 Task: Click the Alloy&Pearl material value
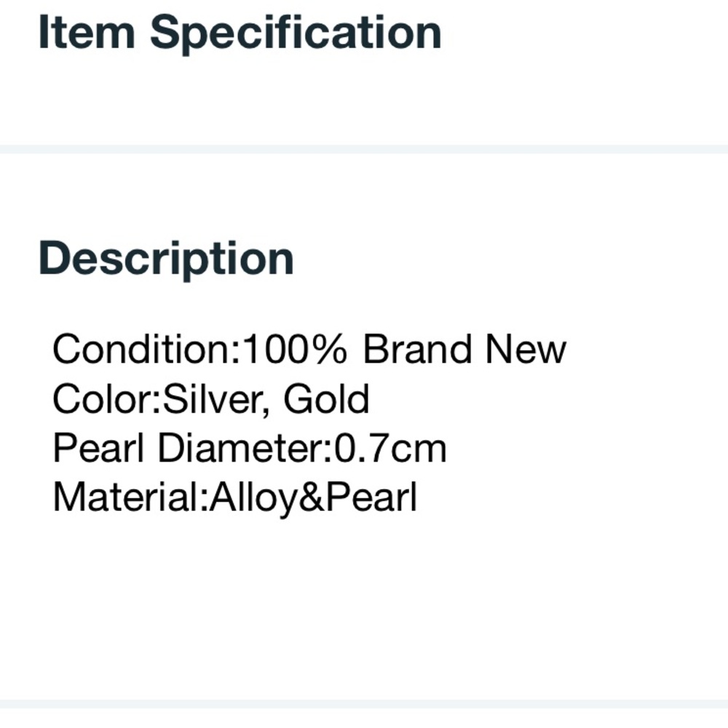tap(313, 498)
